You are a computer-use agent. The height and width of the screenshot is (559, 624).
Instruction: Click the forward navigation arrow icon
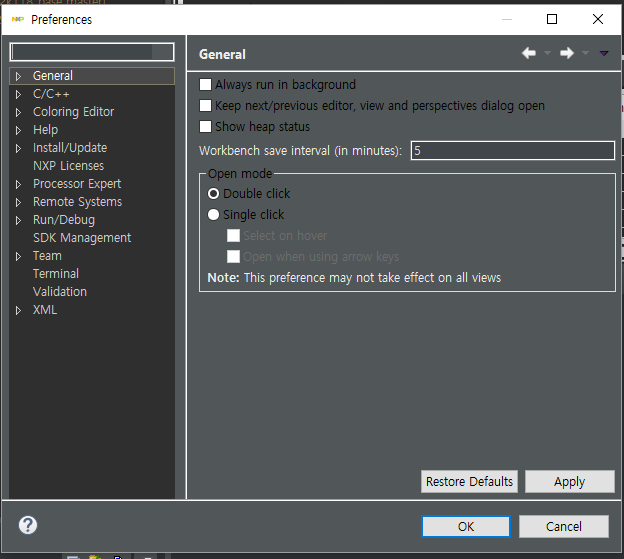[567, 53]
